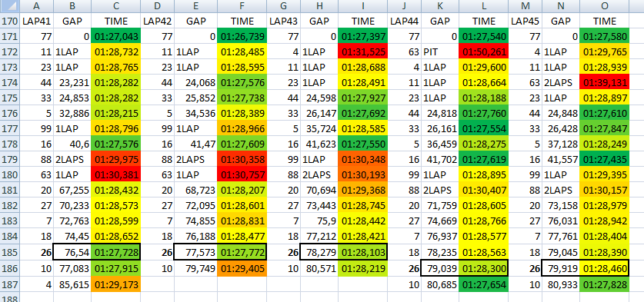Screen dimensions: 644x302
Task: Select row 185 header
Action: click(x=9, y=252)
